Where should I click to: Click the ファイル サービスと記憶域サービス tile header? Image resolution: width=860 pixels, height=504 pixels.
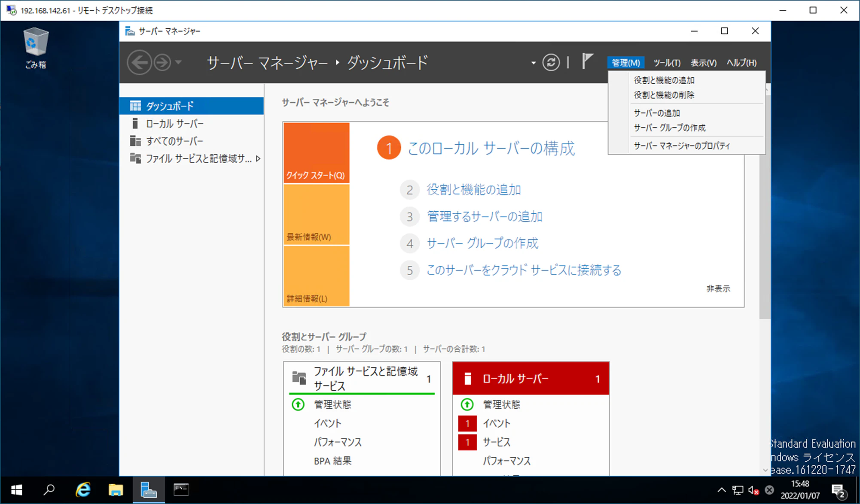362,378
